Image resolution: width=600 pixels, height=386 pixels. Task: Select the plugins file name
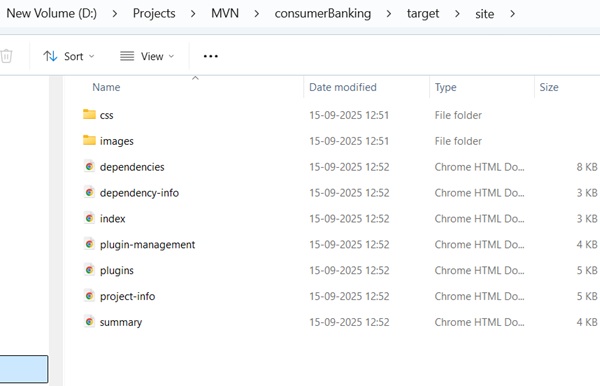[117, 270]
